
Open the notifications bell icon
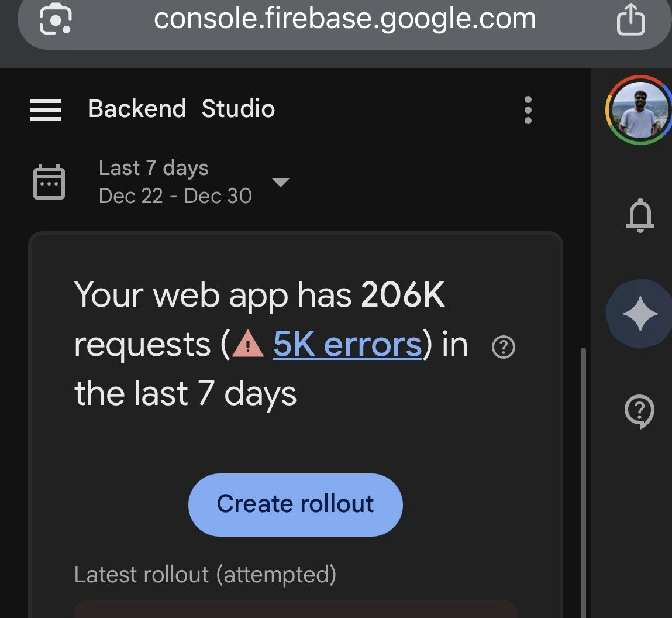640,215
